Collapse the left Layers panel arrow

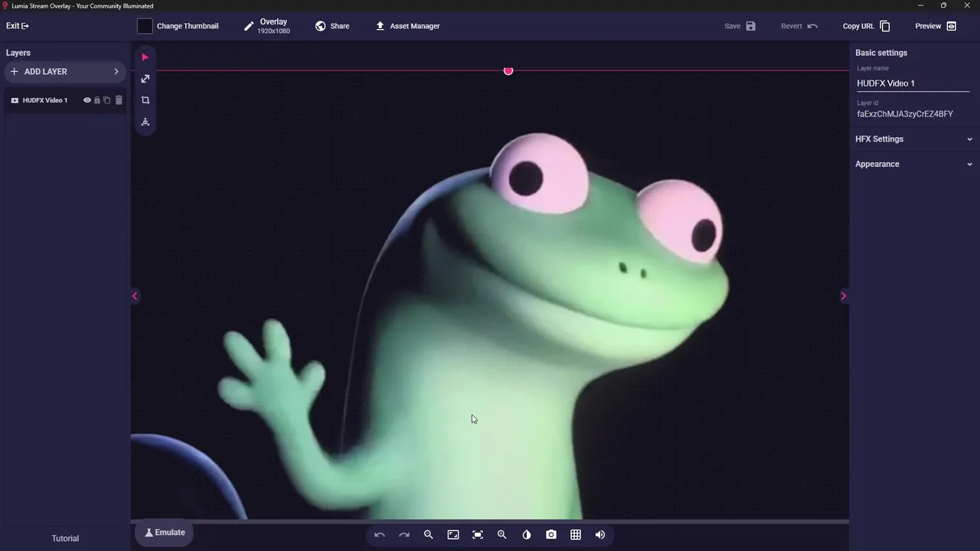(135, 296)
